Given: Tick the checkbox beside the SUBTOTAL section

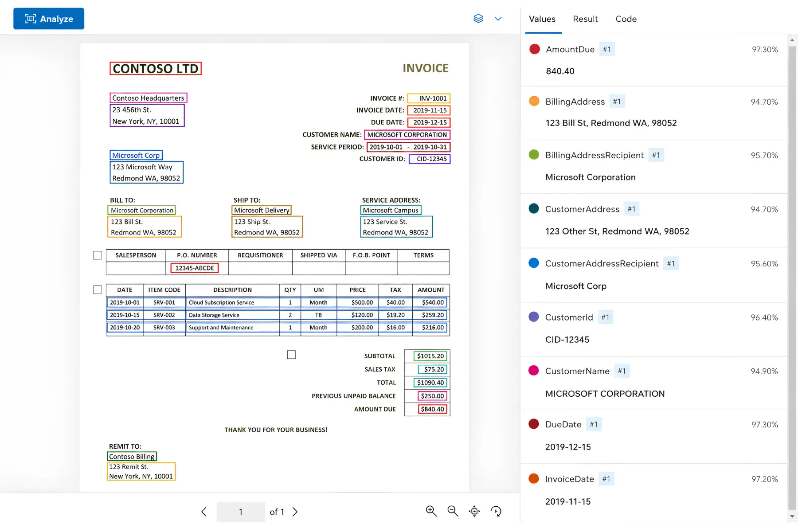Looking at the screenshot, I should pyautogui.click(x=291, y=355).
